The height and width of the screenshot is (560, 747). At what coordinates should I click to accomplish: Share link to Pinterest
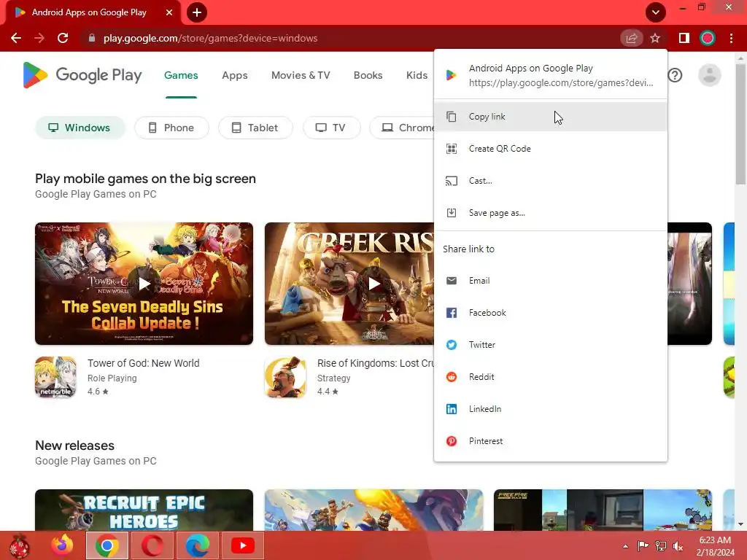pyautogui.click(x=551, y=441)
